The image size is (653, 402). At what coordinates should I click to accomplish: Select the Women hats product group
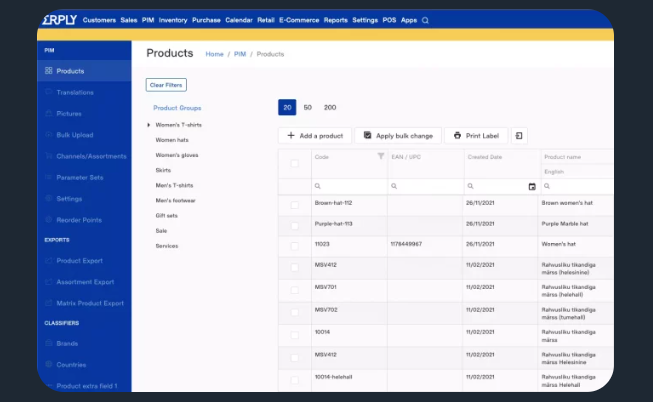click(x=172, y=140)
